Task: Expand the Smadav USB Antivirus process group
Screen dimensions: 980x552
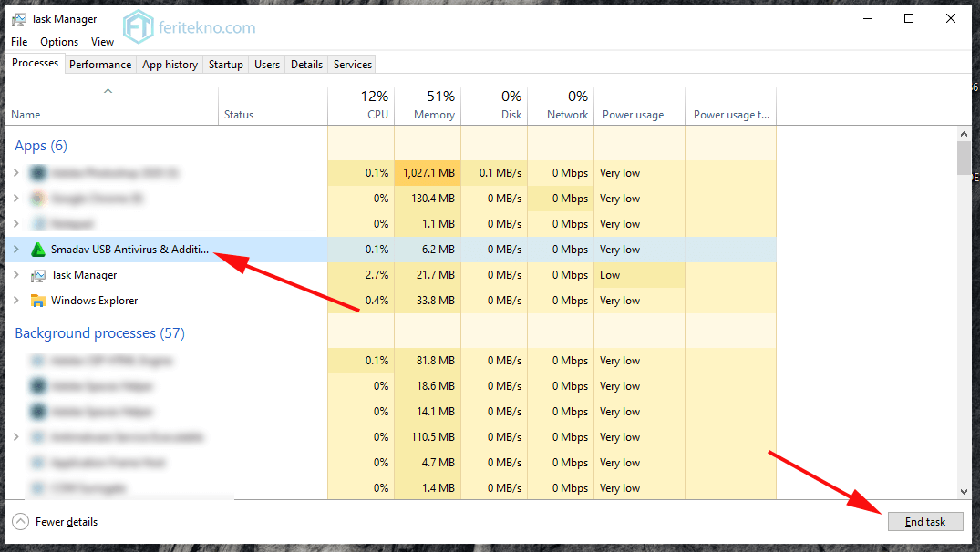Action: (16, 250)
